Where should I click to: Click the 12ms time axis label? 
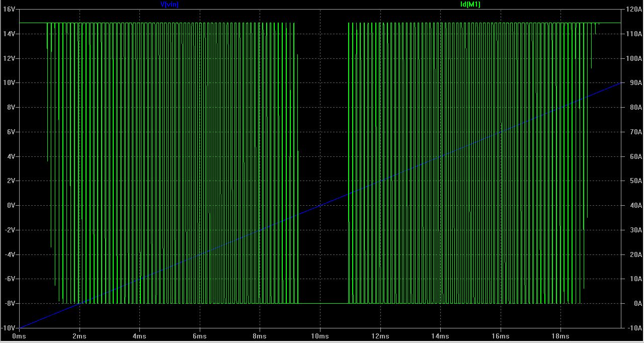[x=380, y=336]
